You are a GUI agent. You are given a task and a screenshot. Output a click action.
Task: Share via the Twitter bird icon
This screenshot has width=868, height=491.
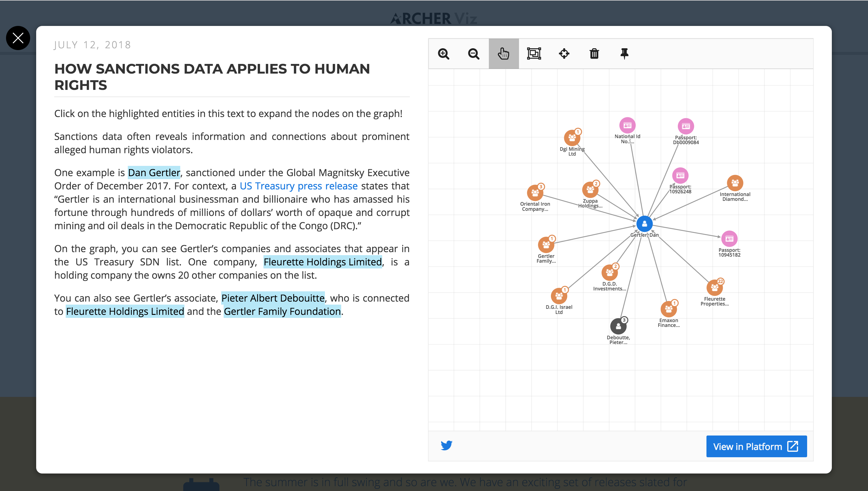click(446, 445)
